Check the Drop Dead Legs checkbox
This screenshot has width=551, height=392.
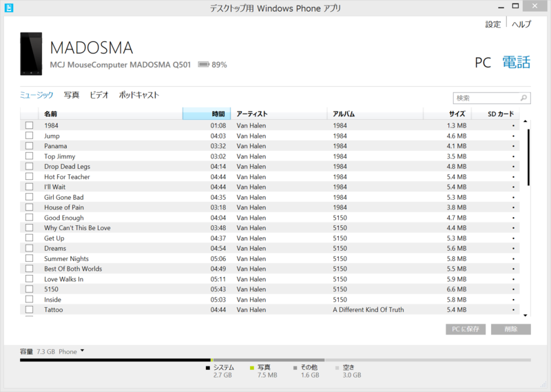click(29, 166)
